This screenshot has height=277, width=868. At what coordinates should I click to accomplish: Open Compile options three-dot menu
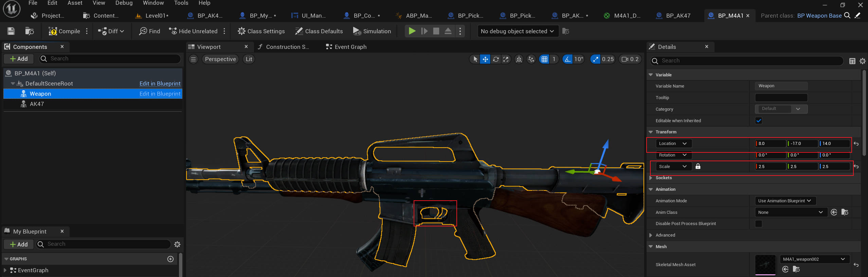coord(87,31)
